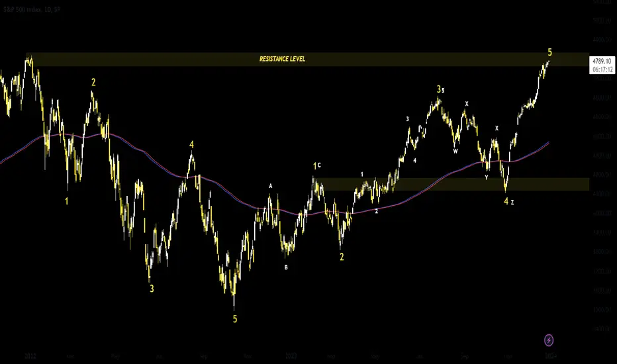617x364 pixels.
Task: Click the 4789.10 current price label
Action: point(602,62)
